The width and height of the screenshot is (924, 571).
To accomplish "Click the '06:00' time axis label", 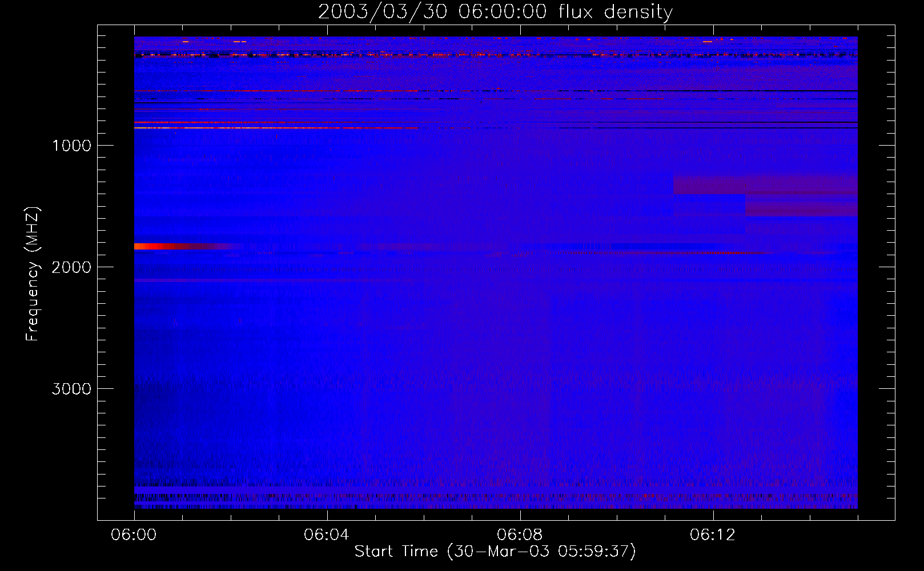I will click(x=134, y=535).
